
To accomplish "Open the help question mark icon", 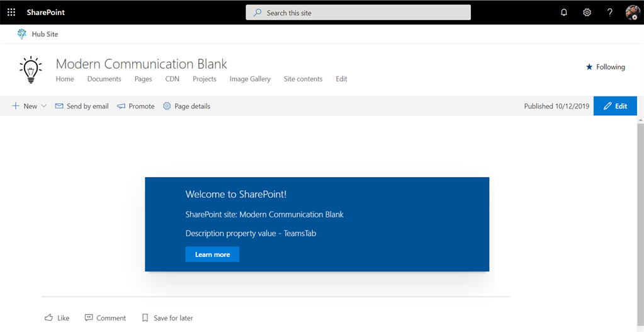I will [610, 13].
